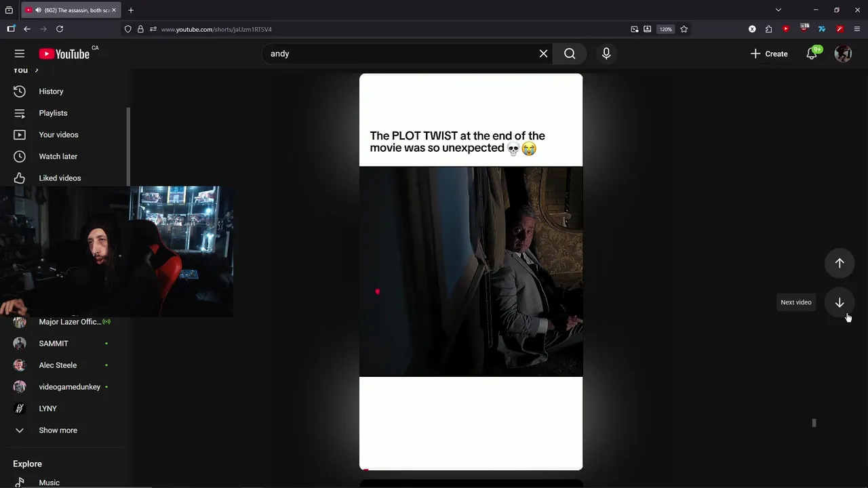Pause the playing Short video

[x=471, y=271]
